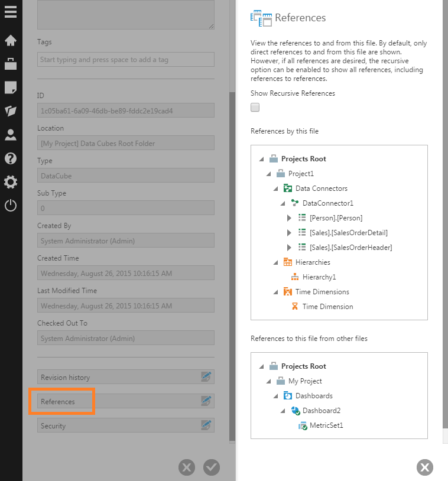The image size is (448, 481).
Task: Open Revision history
Action: pos(126,376)
